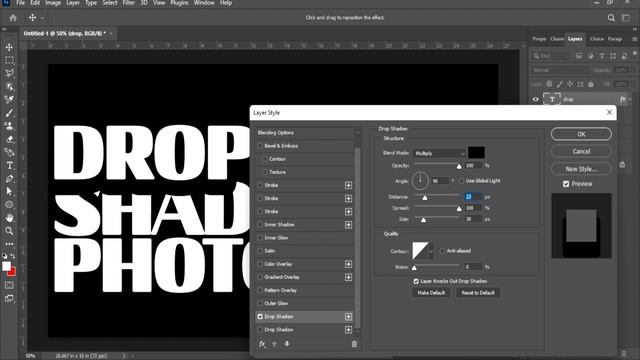Select the Path Selection tool
The image size is (640, 360).
[9, 191]
